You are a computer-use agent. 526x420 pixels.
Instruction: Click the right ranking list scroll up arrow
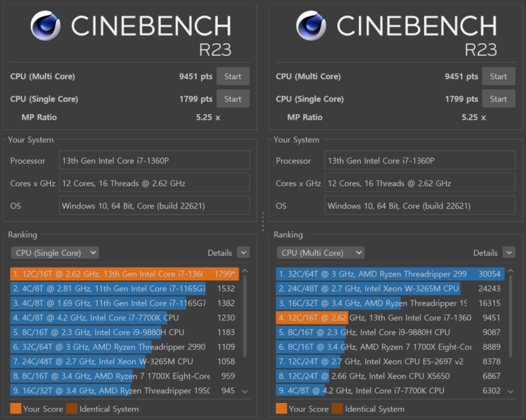point(510,271)
